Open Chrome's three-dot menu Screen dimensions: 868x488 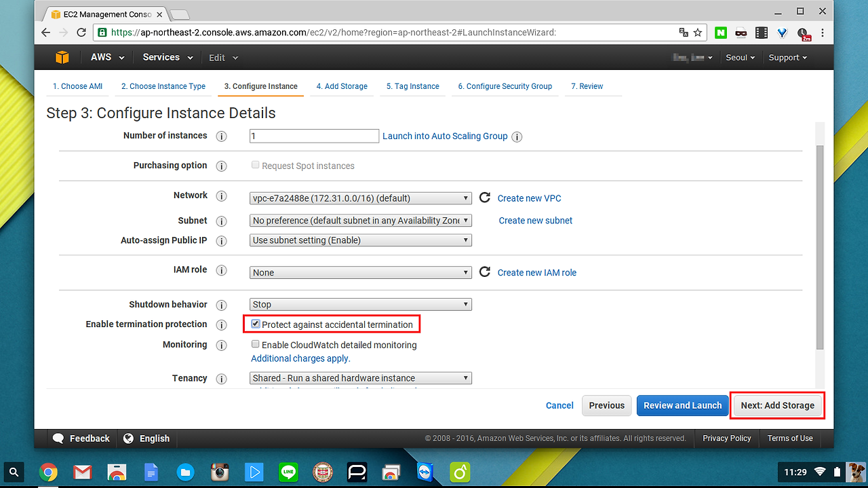[x=823, y=32]
